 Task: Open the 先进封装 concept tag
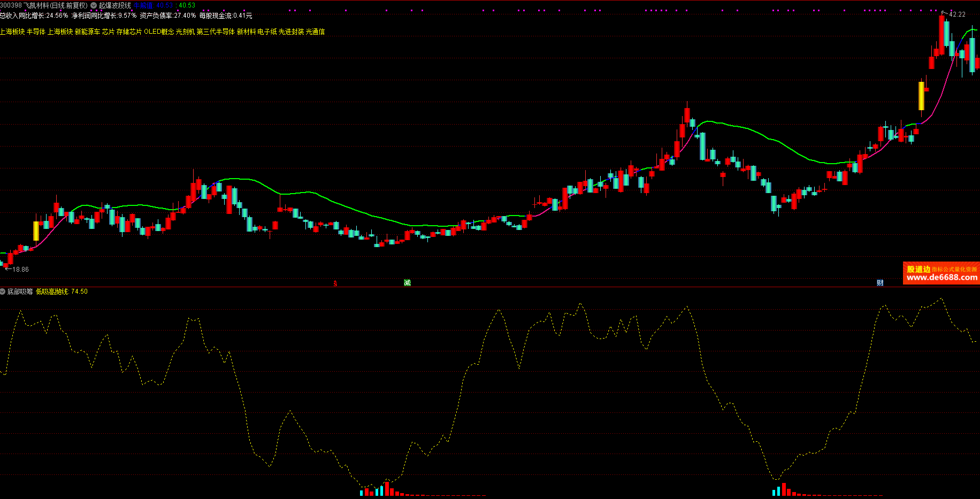point(291,32)
